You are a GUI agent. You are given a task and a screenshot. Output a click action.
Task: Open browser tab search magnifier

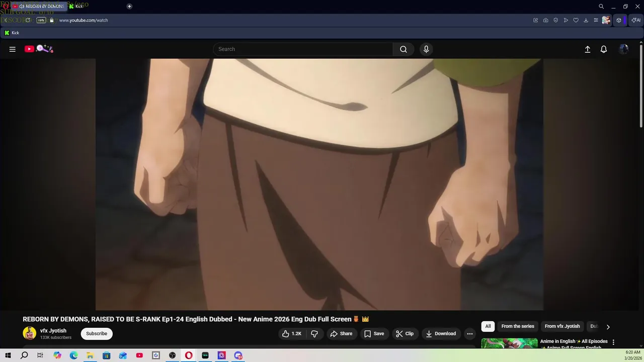601,7
